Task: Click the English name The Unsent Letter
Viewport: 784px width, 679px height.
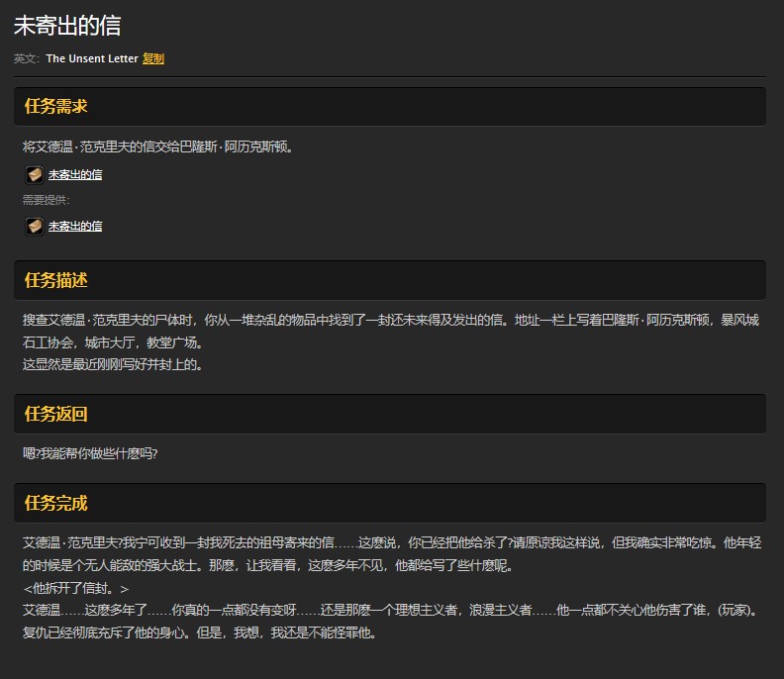Action: click(x=92, y=58)
